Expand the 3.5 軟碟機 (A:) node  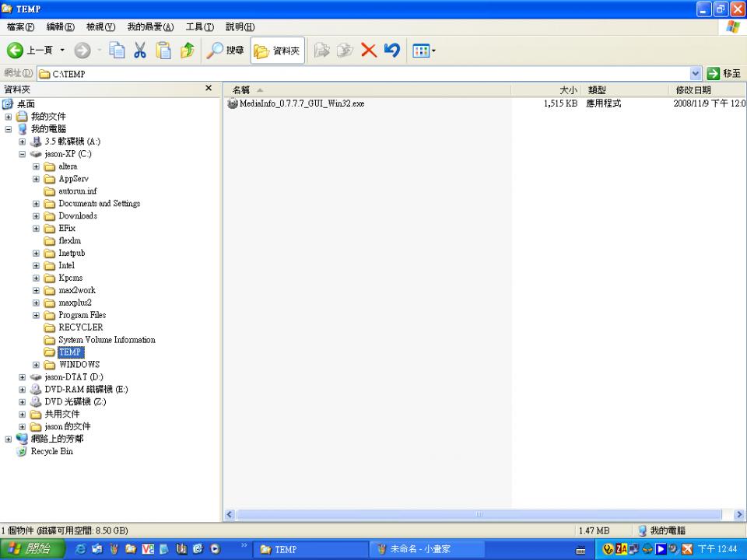pyautogui.click(x=22, y=142)
